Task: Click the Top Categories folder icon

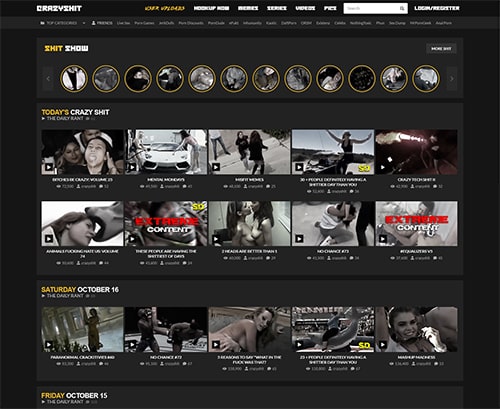Action: point(42,23)
